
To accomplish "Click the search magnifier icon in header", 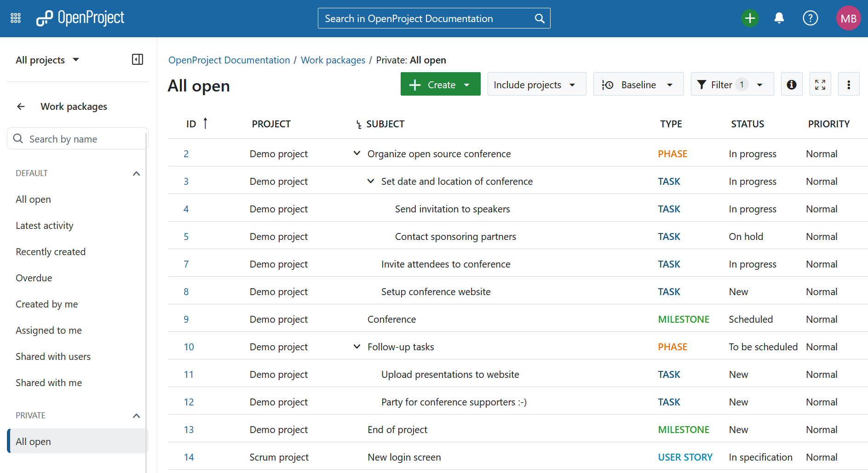I will point(540,18).
